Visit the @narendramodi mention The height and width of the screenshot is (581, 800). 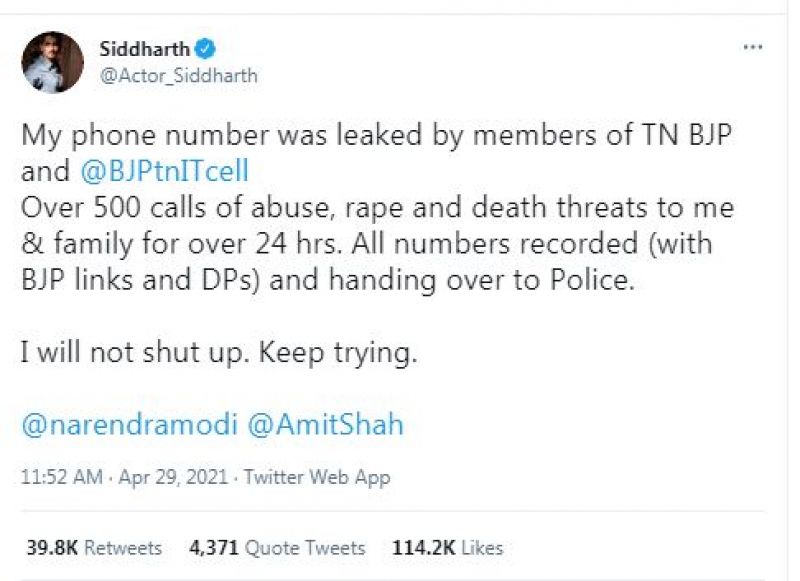(129, 424)
